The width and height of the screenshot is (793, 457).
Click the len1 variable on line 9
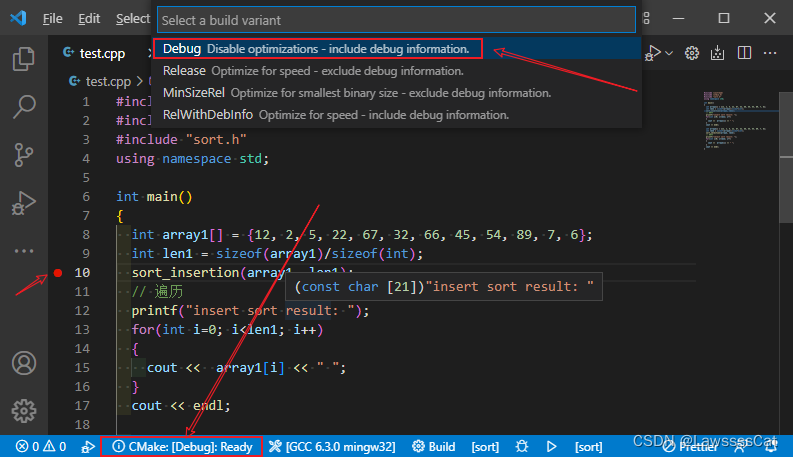[177, 253]
